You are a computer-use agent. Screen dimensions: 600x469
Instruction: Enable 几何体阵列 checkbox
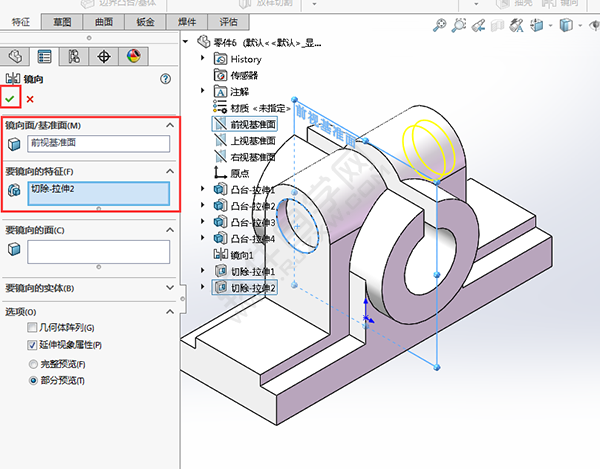(x=32, y=327)
